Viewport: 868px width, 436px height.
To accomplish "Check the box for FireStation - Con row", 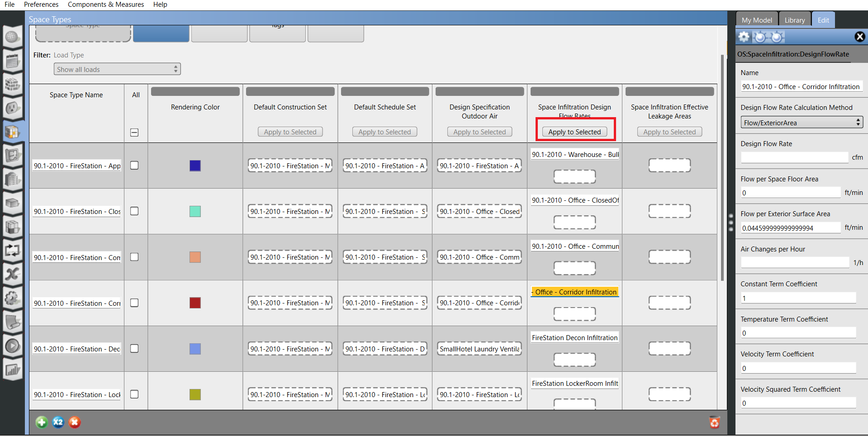I will tap(134, 257).
